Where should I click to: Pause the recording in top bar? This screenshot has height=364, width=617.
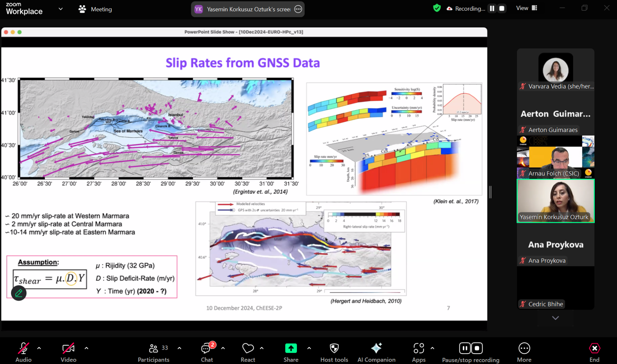pos(492,9)
